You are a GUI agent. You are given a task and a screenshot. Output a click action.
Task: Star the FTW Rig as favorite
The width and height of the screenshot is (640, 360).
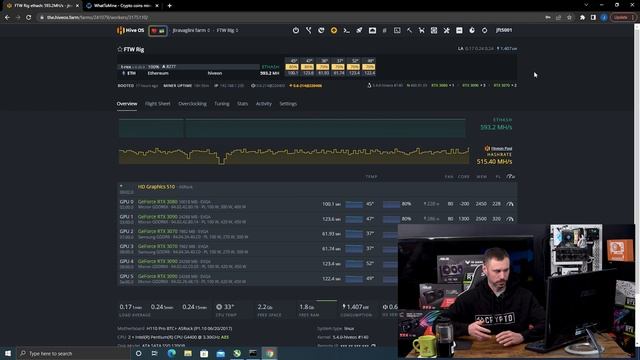[120, 49]
